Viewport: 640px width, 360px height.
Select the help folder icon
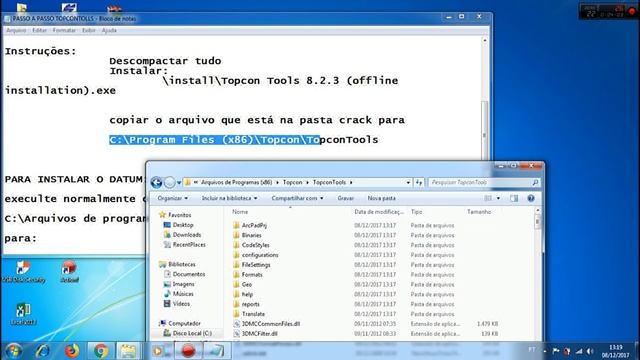[236, 294]
